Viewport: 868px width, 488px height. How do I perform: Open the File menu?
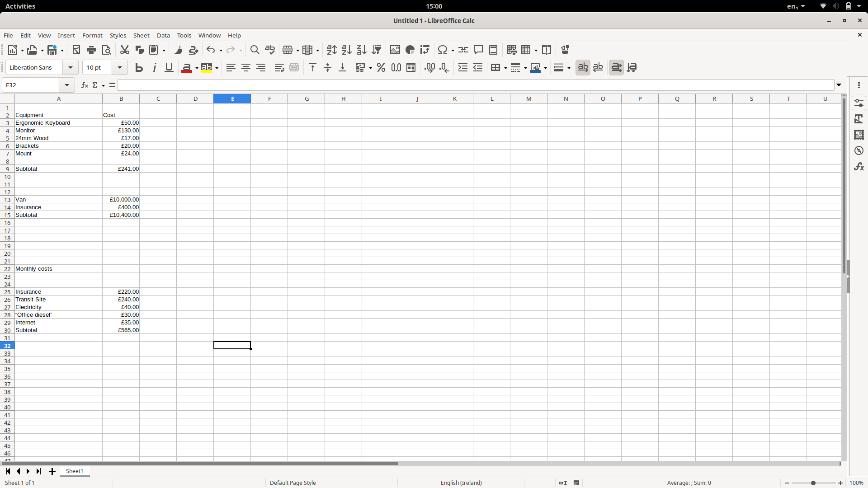click(x=8, y=35)
